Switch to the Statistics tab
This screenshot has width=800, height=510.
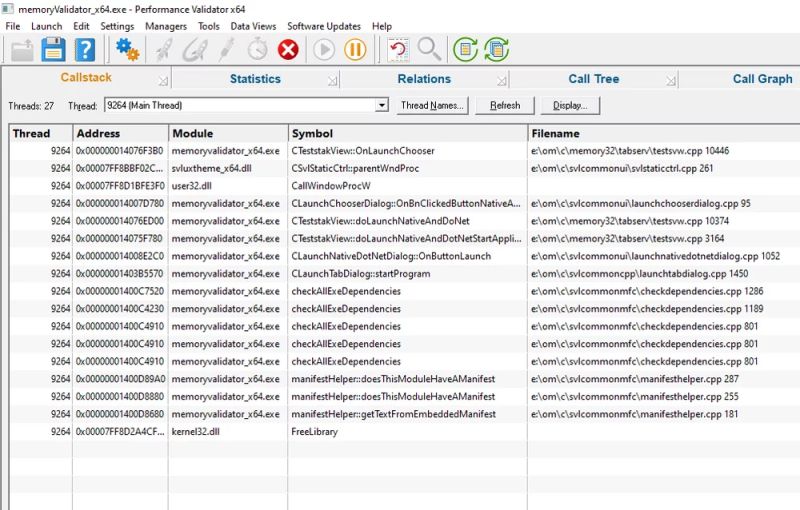[255, 79]
